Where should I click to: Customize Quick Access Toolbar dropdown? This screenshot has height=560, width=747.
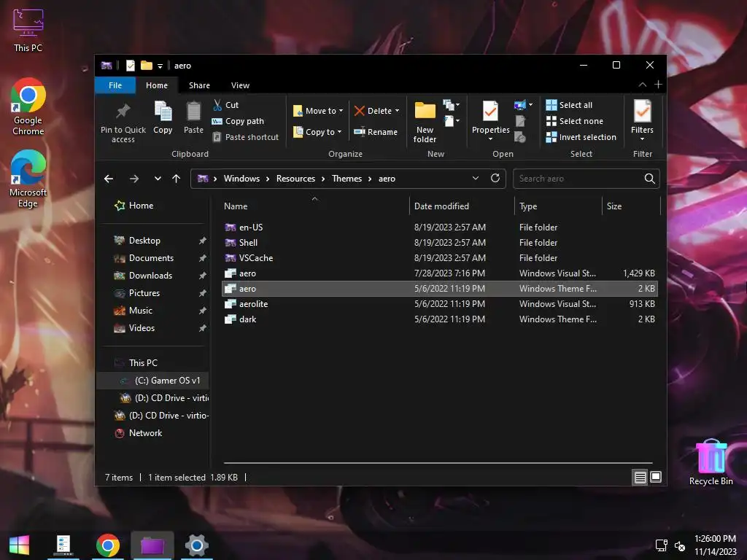160,66
